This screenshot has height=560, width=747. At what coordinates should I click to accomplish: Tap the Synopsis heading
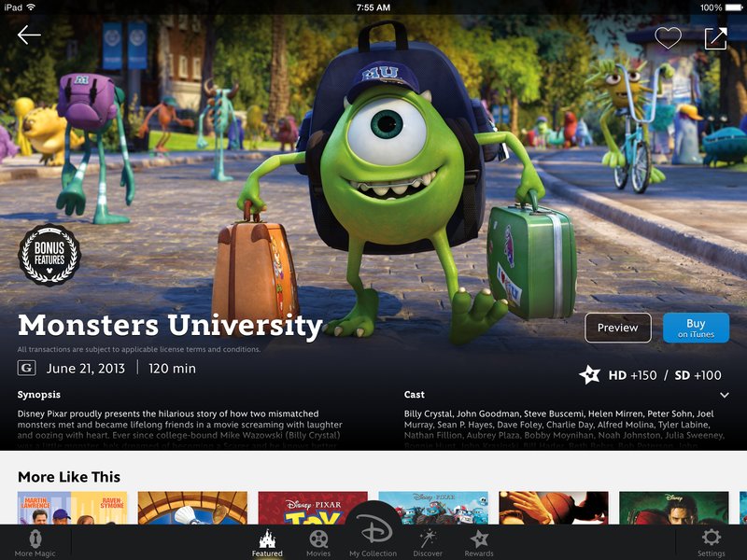point(39,395)
